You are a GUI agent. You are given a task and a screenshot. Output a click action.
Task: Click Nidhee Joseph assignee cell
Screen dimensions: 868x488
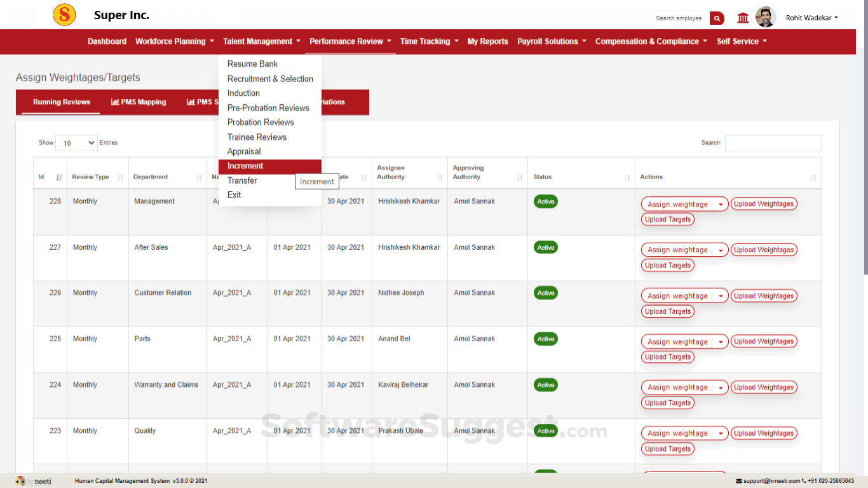pyautogui.click(x=401, y=293)
